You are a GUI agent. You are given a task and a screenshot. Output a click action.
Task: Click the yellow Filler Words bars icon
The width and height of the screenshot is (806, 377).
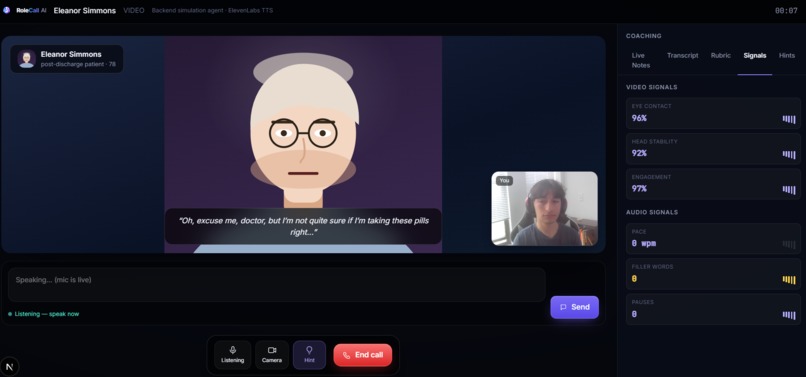tap(789, 280)
